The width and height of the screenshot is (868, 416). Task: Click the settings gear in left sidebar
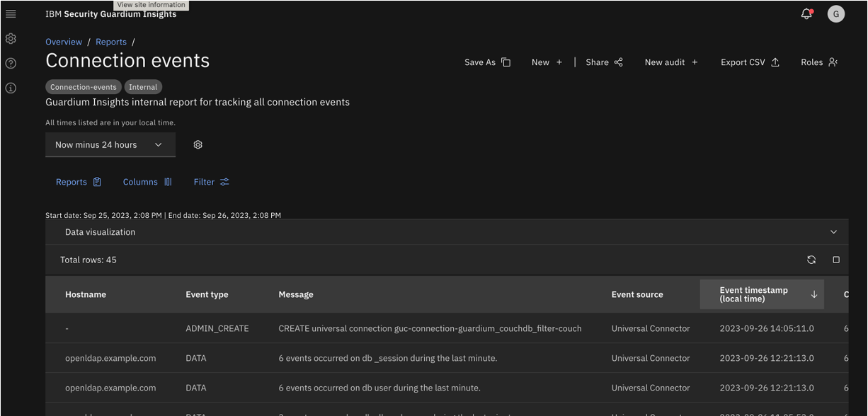tap(11, 39)
